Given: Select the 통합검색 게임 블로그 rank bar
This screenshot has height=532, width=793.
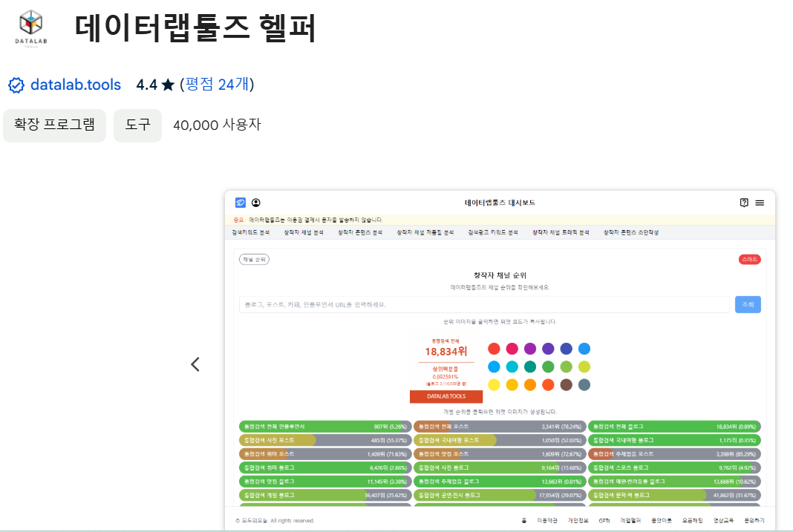Looking at the screenshot, I should click(x=325, y=495).
